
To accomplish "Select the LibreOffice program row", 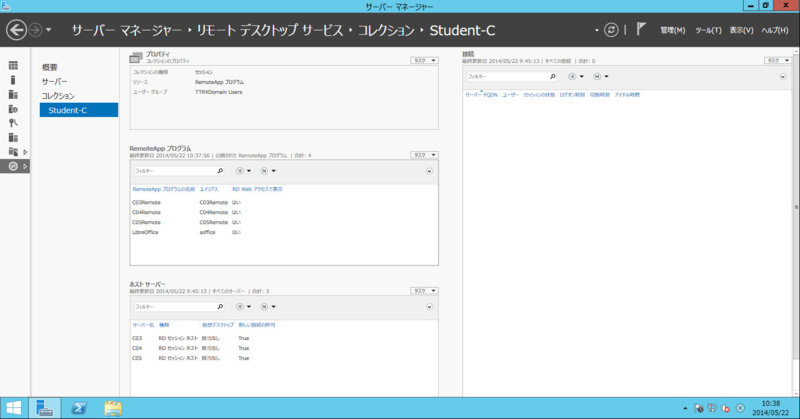I will [284, 232].
